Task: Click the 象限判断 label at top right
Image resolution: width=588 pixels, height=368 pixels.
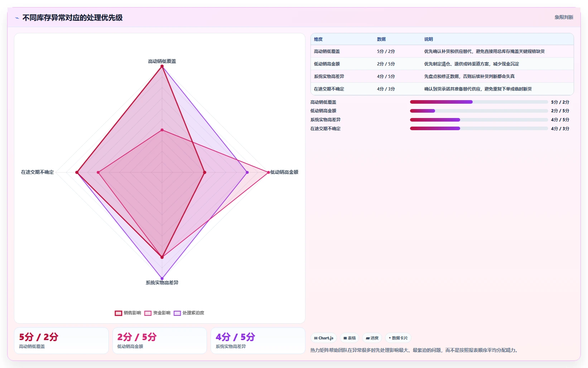Action: tap(564, 17)
